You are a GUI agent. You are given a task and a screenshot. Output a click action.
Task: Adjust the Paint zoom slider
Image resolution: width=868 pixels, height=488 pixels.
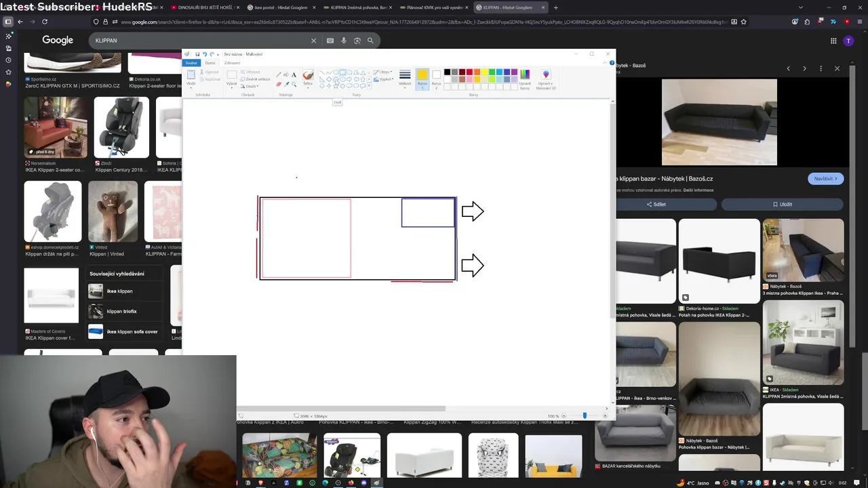[x=585, y=415]
